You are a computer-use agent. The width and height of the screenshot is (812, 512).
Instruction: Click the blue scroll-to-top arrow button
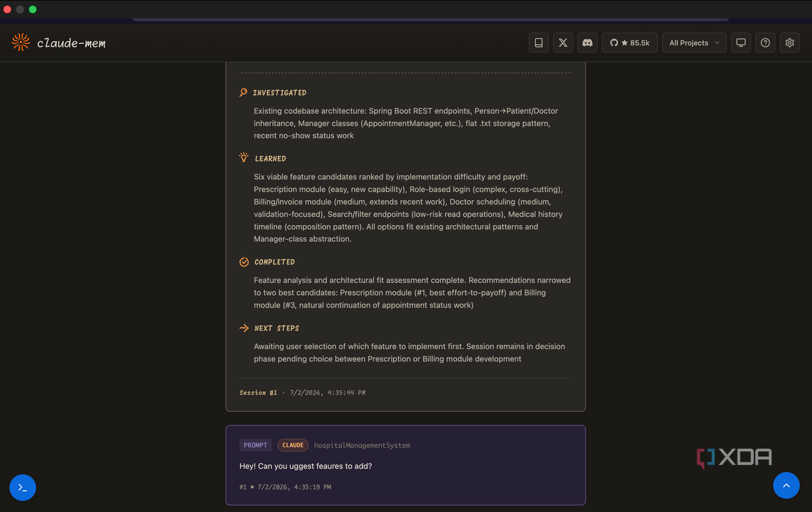point(786,486)
